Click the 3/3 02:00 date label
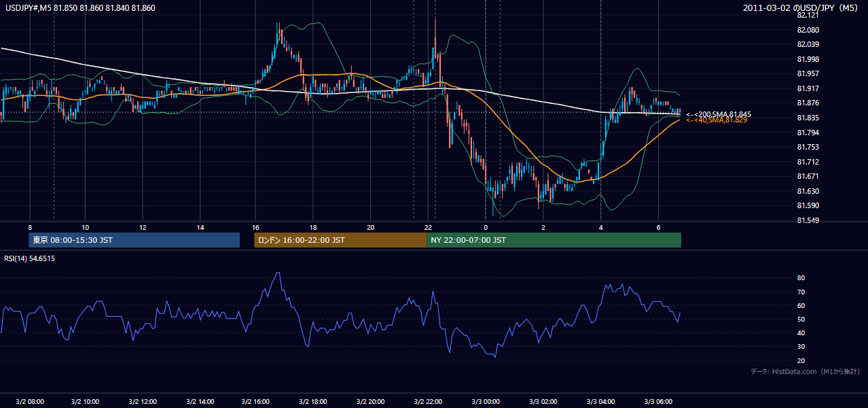Image resolution: width=868 pixels, height=408 pixels. coord(543,402)
